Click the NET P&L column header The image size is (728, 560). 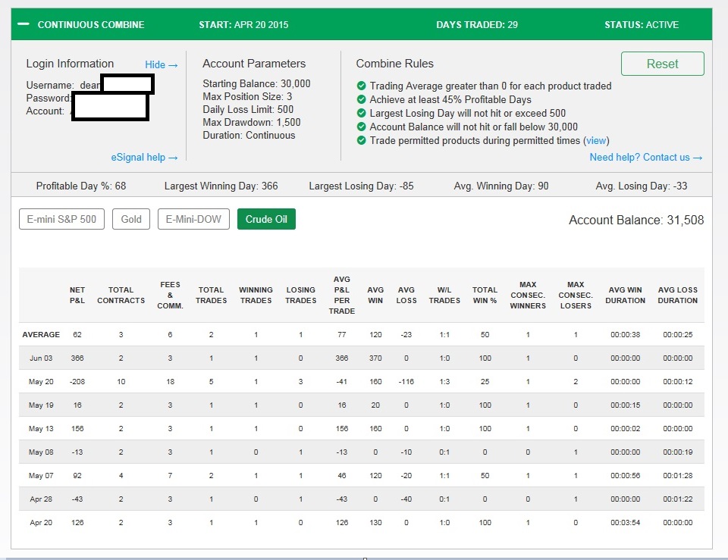(x=77, y=295)
